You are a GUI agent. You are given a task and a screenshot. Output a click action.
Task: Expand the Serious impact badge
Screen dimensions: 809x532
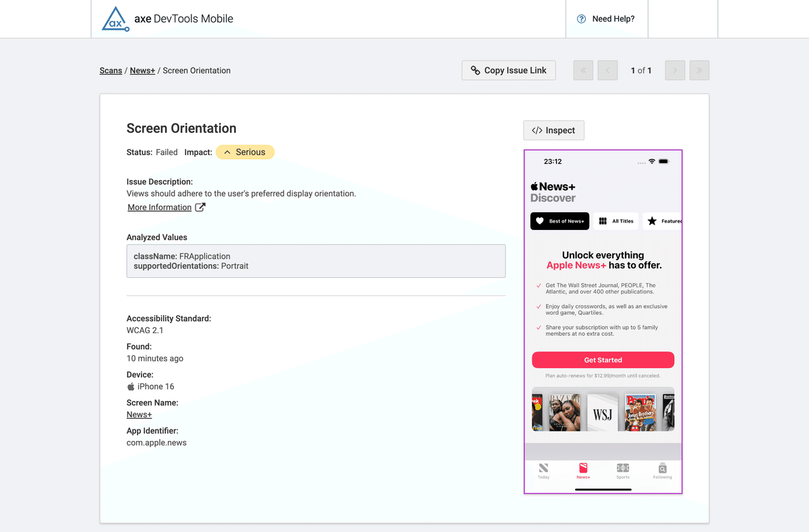pyautogui.click(x=245, y=152)
